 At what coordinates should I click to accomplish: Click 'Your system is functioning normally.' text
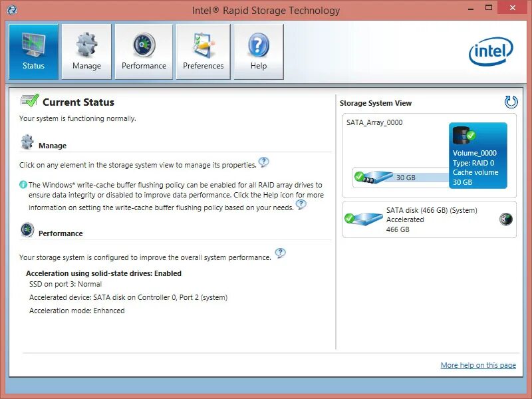point(77,118)
